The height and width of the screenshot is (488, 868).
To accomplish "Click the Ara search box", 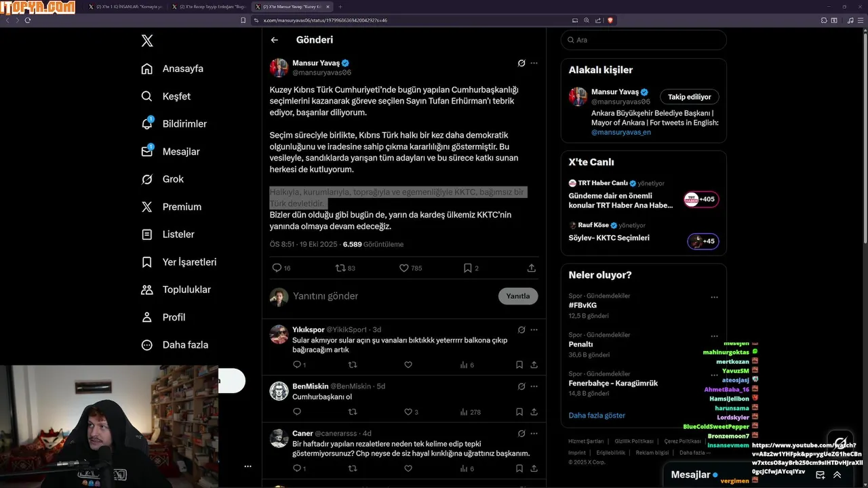I will pyautogui.click(x=644, y=40).
